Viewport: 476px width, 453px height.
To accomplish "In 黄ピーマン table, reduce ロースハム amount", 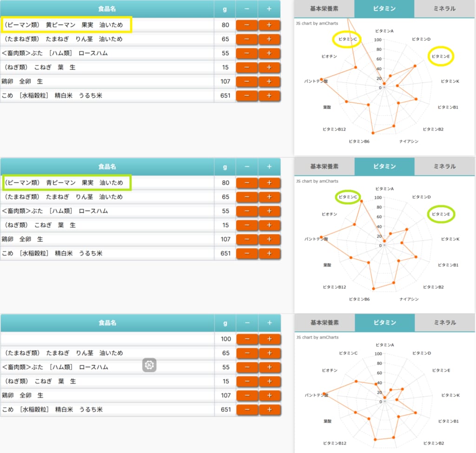I will click(247, 53).
